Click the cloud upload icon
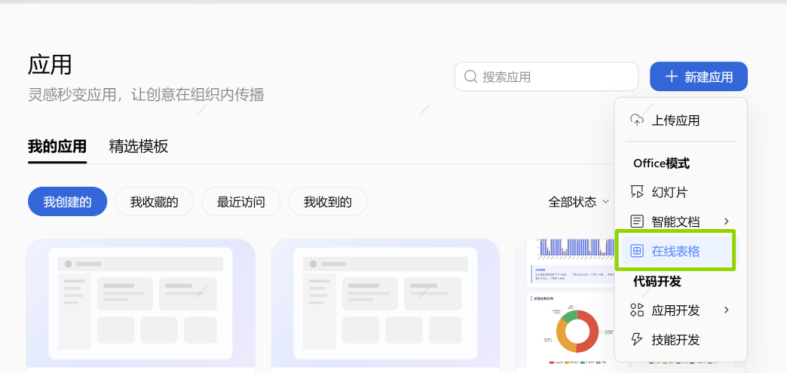 pos(636,120)
